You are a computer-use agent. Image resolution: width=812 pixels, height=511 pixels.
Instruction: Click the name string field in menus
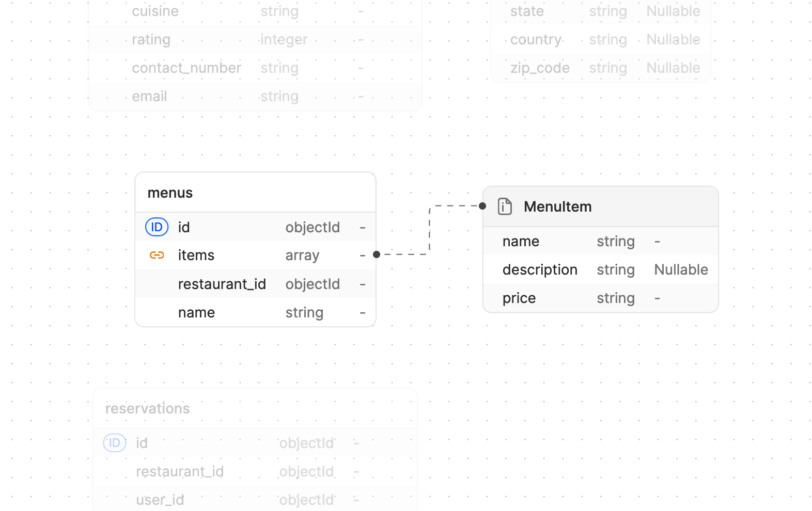[255, 312]
